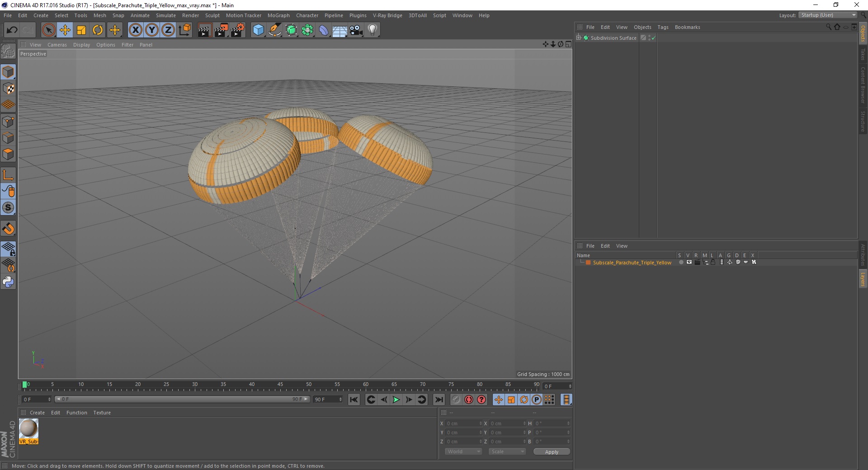Image resolution: width=868 pixels, height=470 pixels.
Task: Switch the coordinate system icon
Action: (184, 30)
